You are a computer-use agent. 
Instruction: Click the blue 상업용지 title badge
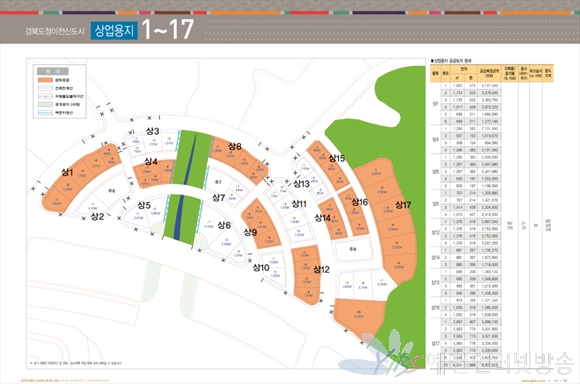tap(114, 30)
